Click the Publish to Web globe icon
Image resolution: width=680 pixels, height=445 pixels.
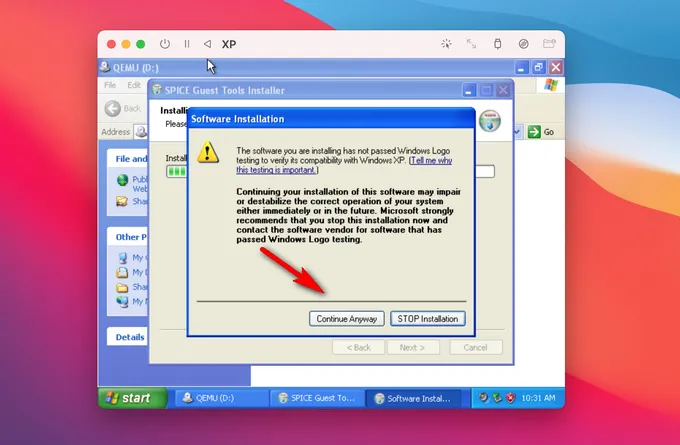(123, 180)
